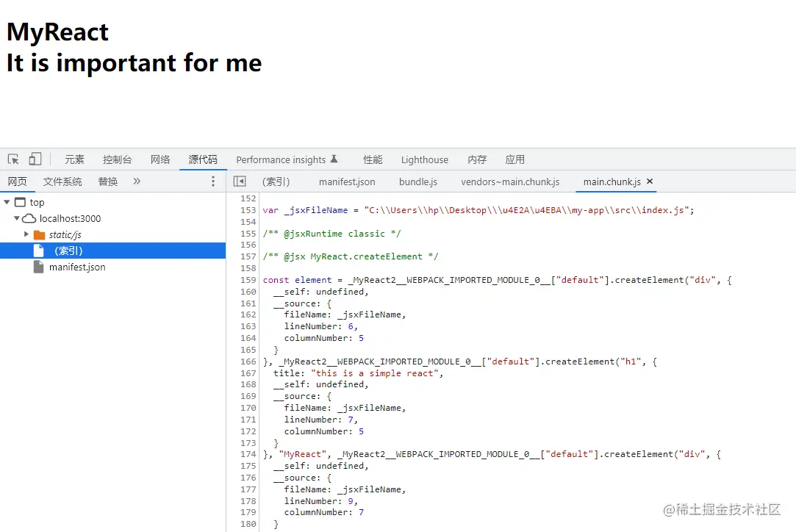Show more navigator tabs with the chevron
This screenshot has height=532, width=796.
(137, 181)
